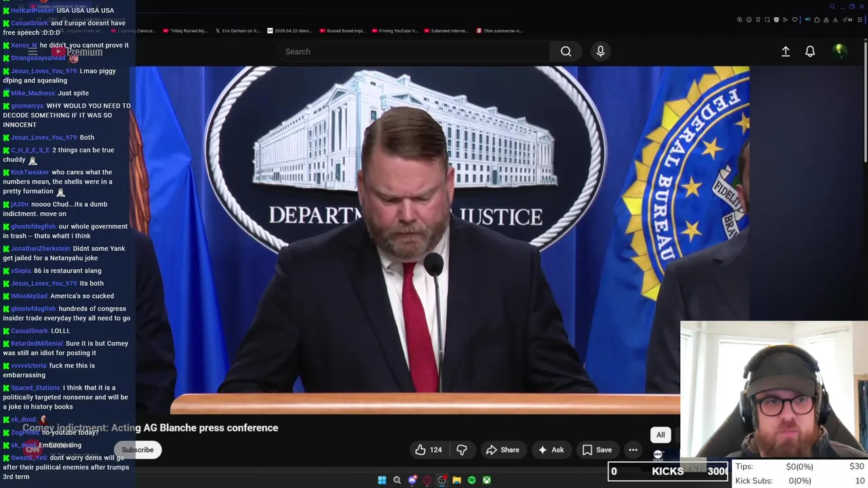This screenshot has height=488, width=868.
Task: Open OBS Studio from the taskbar
Action: pyautogui.click(x=441, y=480)
